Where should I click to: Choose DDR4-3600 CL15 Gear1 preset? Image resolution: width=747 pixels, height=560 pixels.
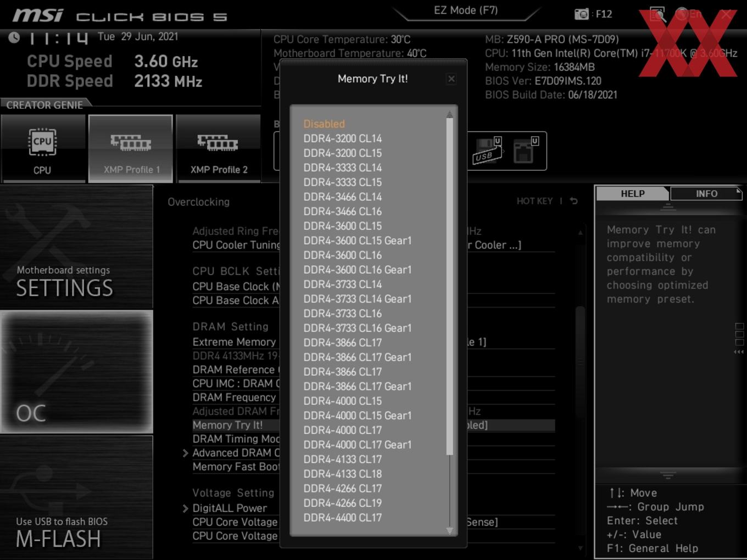(x=358, y=240)
